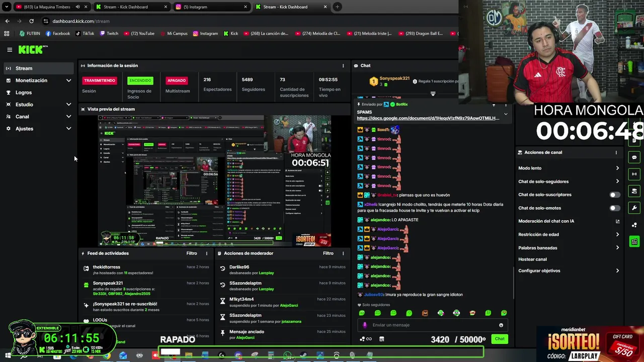Click the APAGADO Multistream badge
The width and height of the screenshot is (644, 362).
[x=177, y=80]
